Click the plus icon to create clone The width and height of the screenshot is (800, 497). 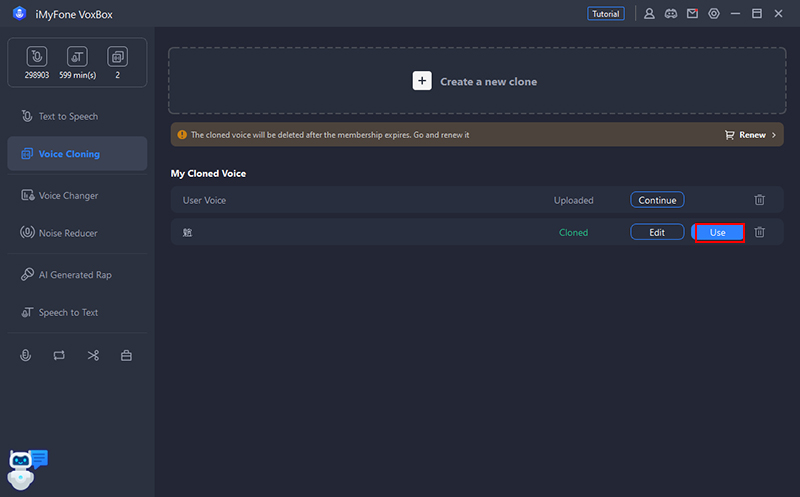click(422, 81)
